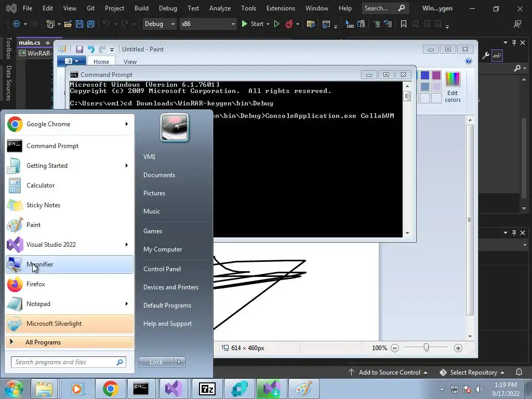Click the user account picture in Start menu
This screenshot has height=399, width=532.
175,128
